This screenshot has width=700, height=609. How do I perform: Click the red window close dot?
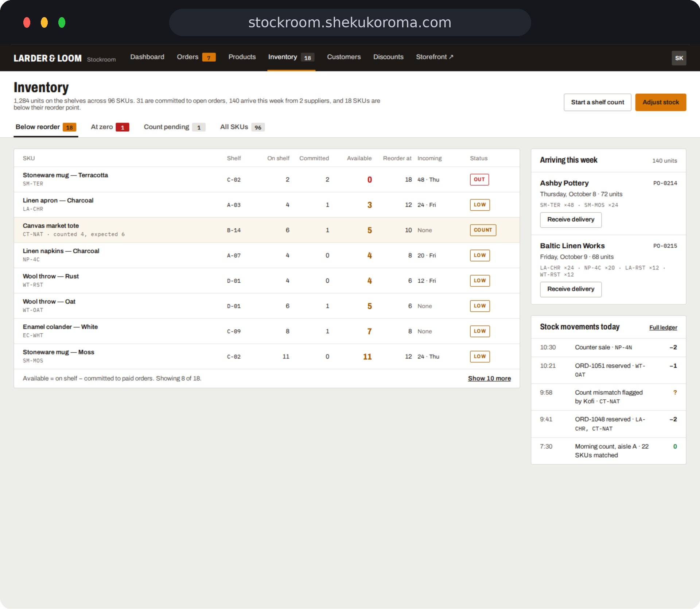click(x=27, y=23)
